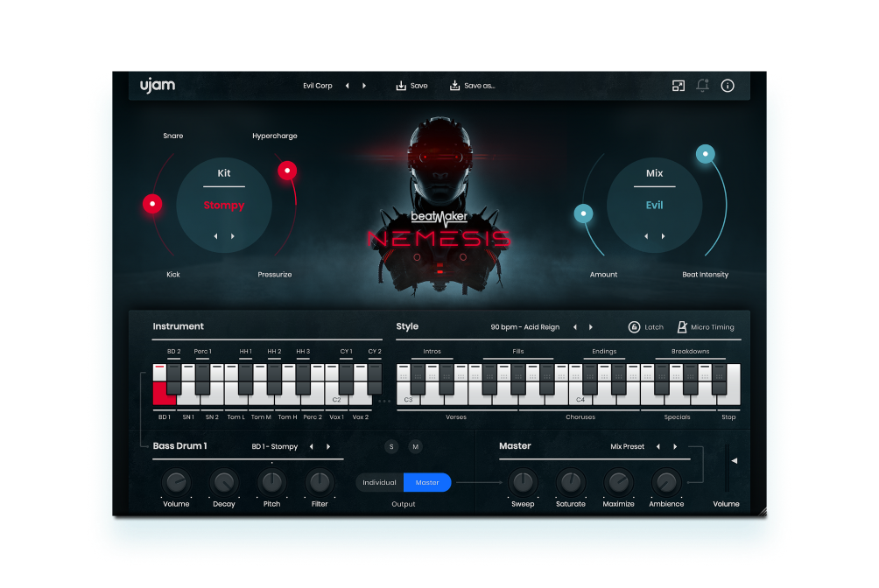Solo Bass Drum 1 with S button

coord(391,447)
